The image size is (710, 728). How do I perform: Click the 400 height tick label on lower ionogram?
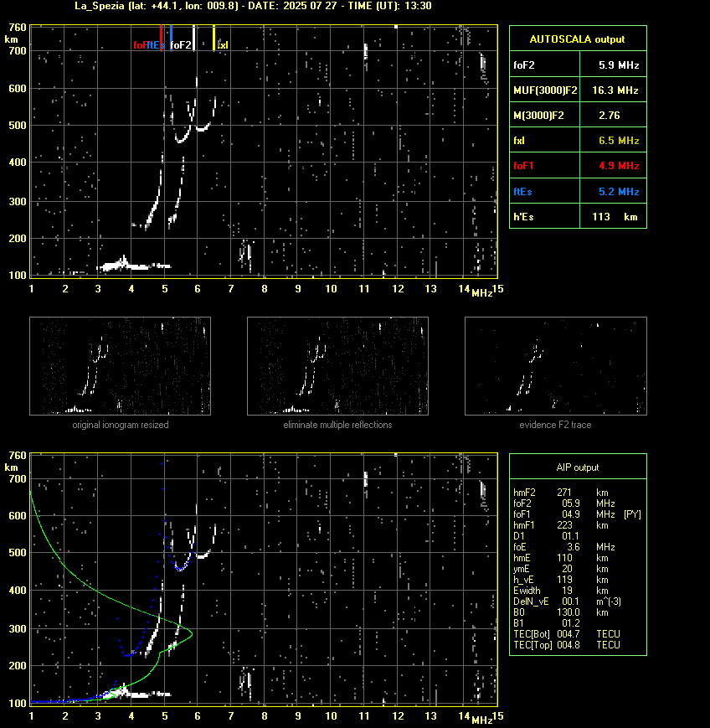(x=18, y=590)
